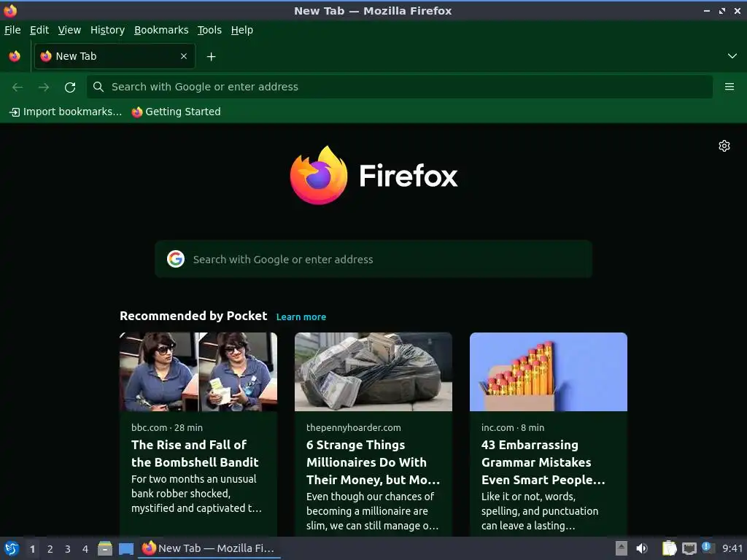Viewport: 747px width, 560px height.
Task: Open the Getting Started bookmark
Action: (177, 112)
